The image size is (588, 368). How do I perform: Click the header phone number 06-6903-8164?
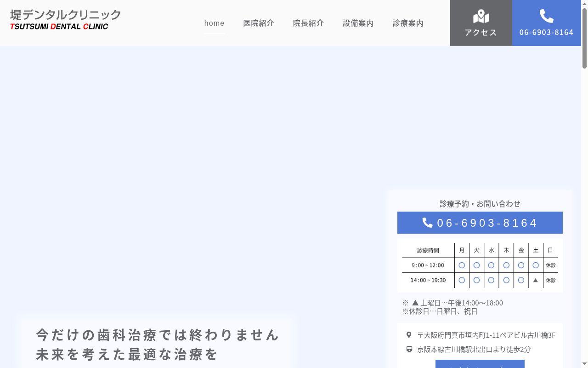(547, 32)
